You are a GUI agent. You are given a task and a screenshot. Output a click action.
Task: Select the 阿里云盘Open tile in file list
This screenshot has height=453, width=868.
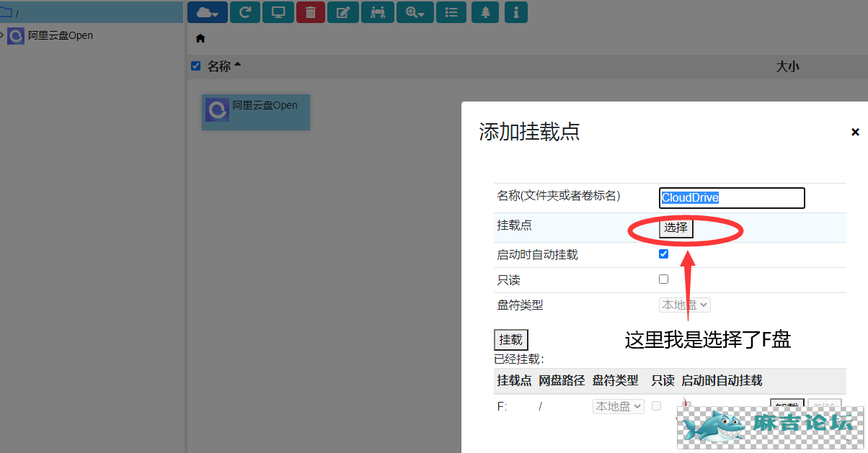point(256,112)
